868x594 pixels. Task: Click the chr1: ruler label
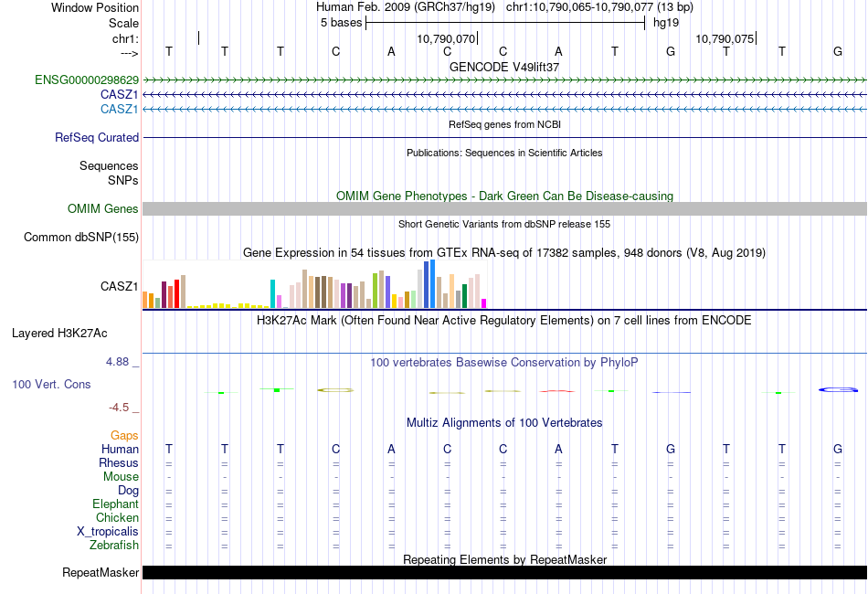125,38
